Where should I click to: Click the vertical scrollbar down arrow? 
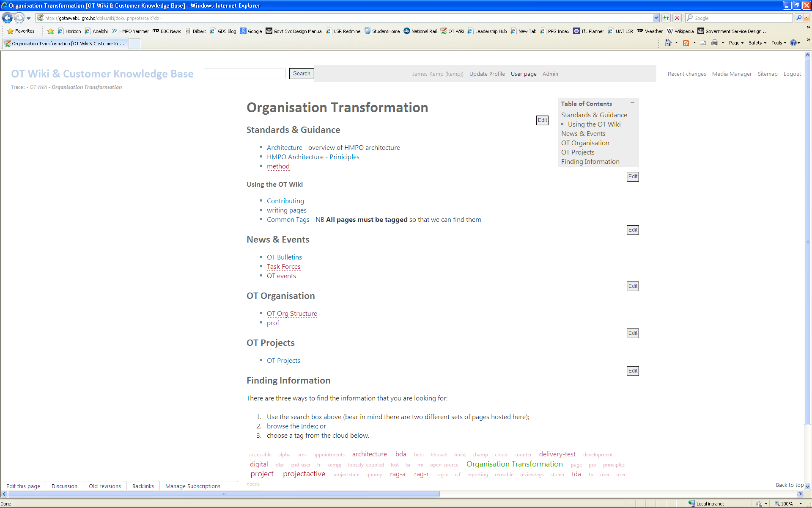(x=808, y=487)
